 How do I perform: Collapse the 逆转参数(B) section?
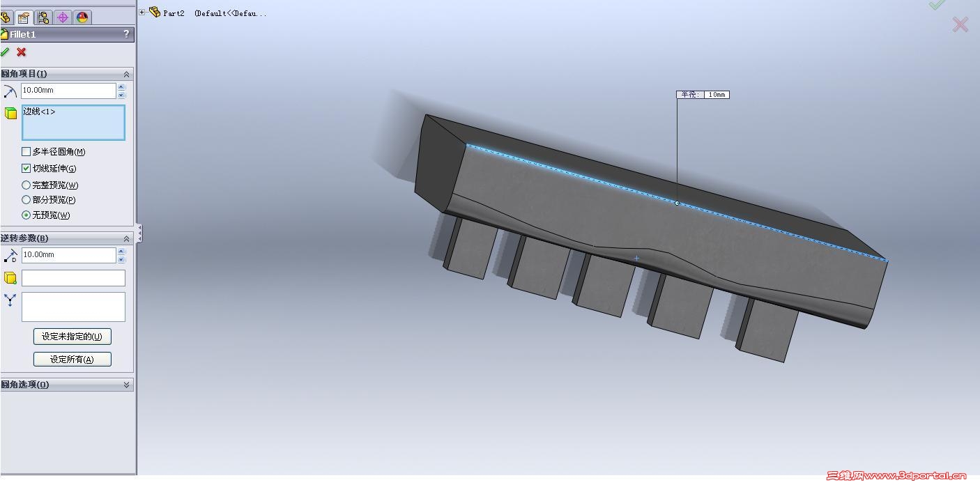point(126,238)
